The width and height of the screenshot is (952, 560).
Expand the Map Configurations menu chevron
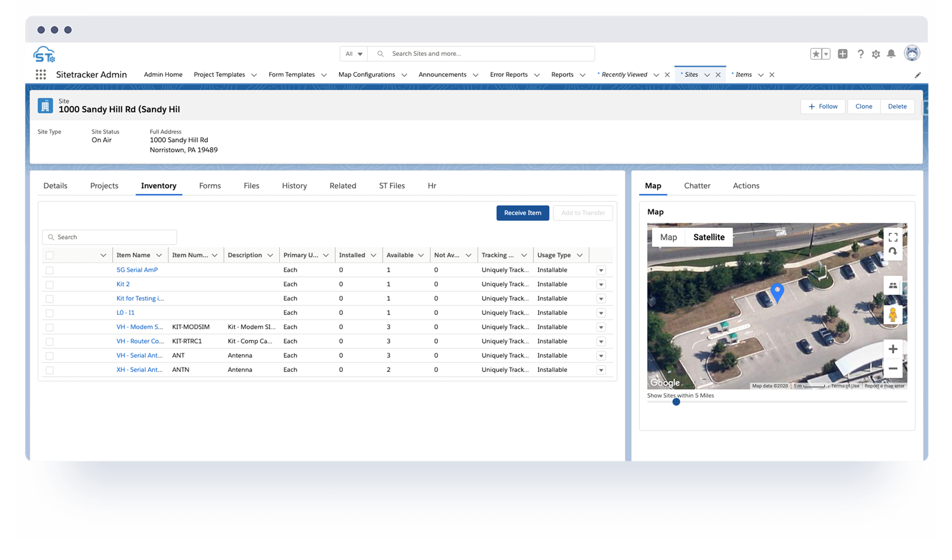pyautogui.click(x=404, y=75)
